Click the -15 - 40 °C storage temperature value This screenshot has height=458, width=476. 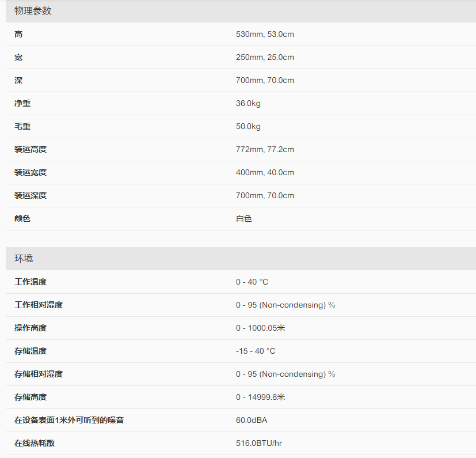pos(256,351)
